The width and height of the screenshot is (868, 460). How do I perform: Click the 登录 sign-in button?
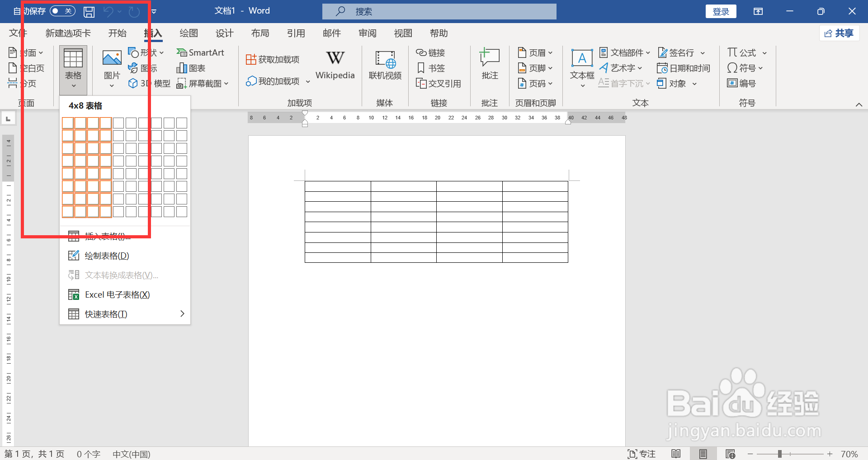click(721, 11)
